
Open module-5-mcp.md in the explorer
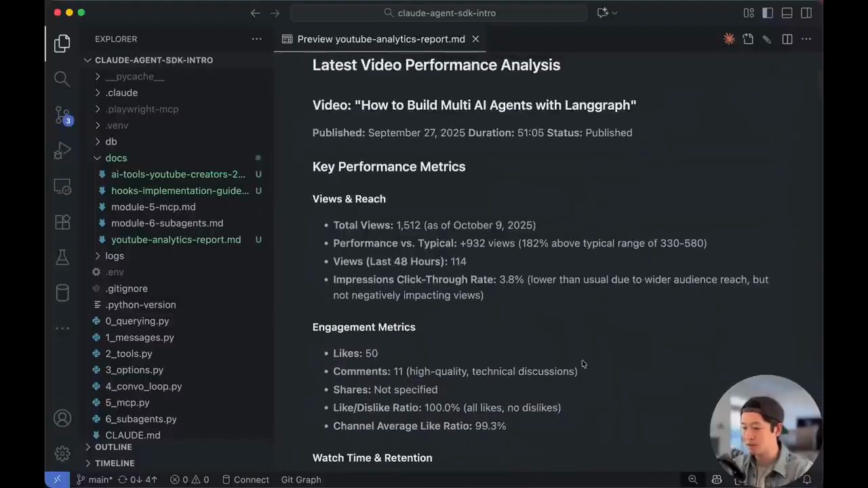tap(153, 207)
